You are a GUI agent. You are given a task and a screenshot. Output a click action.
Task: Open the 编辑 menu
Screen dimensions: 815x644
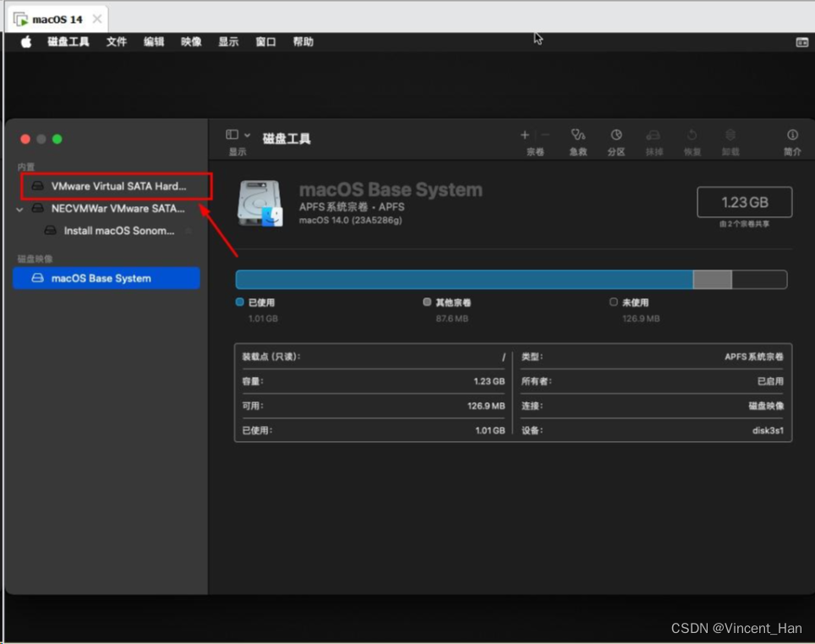[154, 42]
